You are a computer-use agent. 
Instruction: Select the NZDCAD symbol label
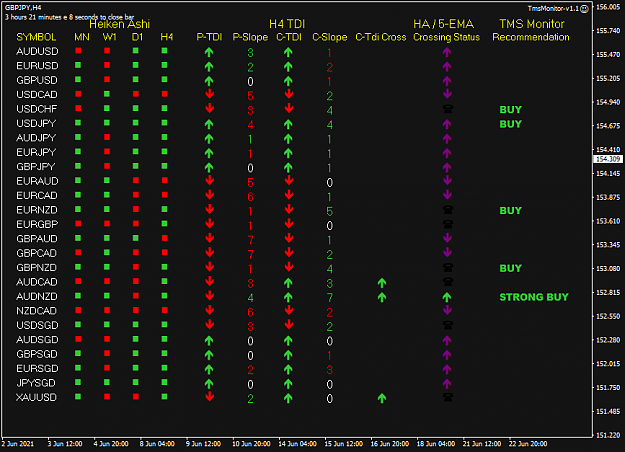(x=36, y=311)
